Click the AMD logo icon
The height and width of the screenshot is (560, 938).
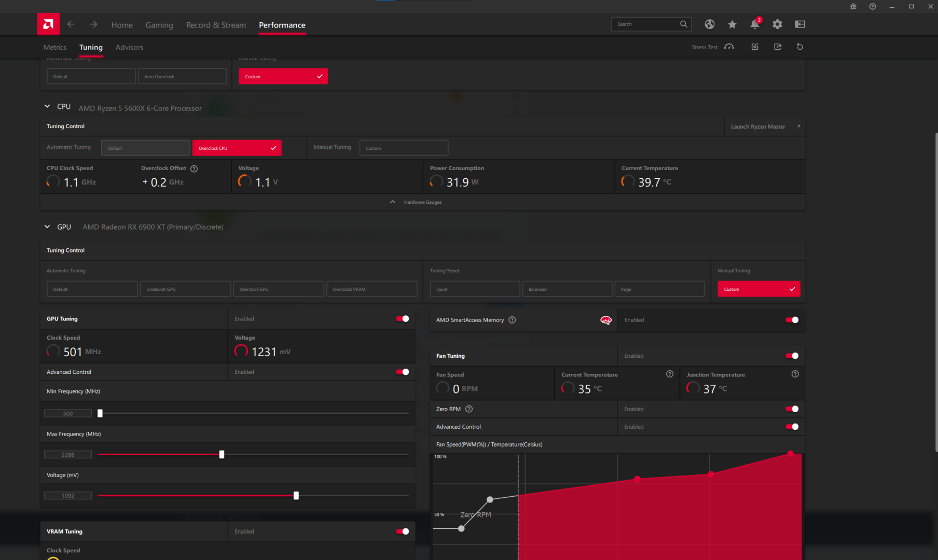click(48, 24)
